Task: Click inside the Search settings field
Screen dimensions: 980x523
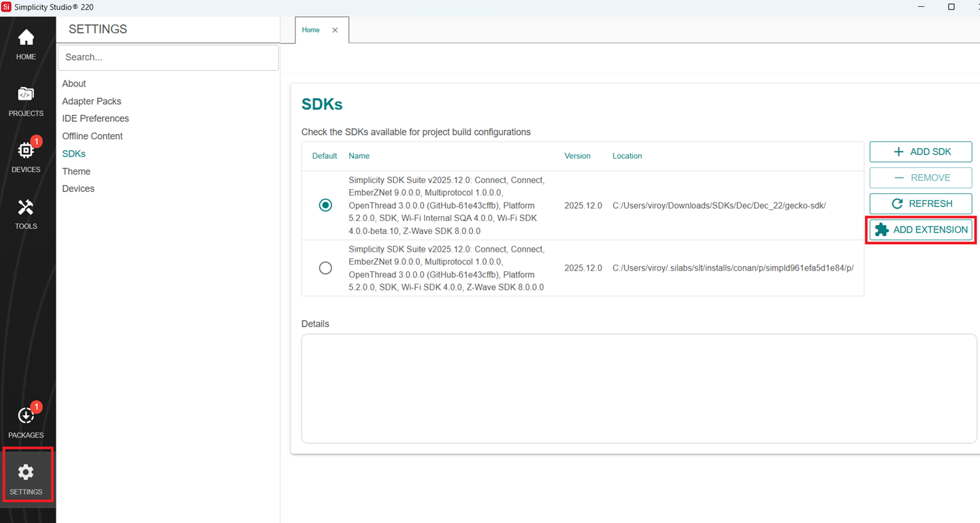Action: [168, 57]
